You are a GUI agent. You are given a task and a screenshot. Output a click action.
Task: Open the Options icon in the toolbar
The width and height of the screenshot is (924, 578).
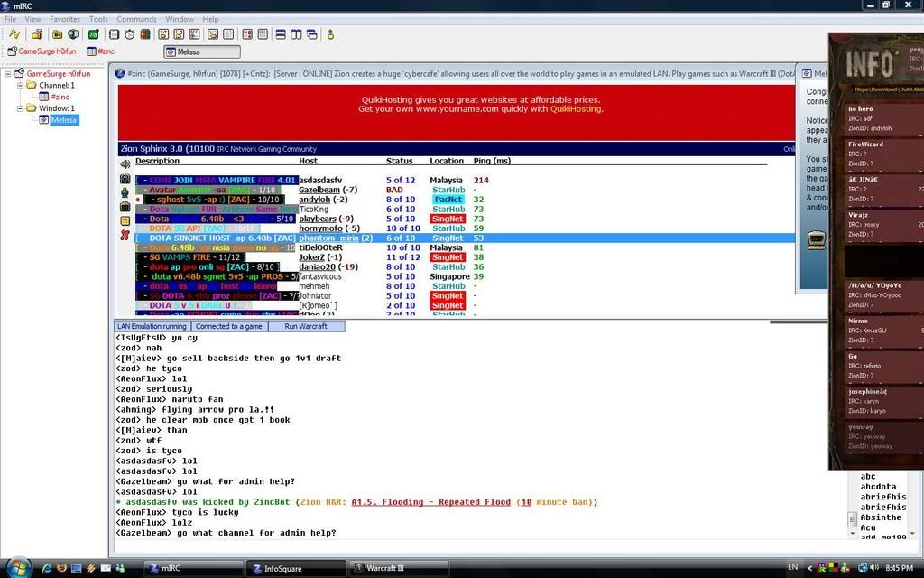(37, 34)
